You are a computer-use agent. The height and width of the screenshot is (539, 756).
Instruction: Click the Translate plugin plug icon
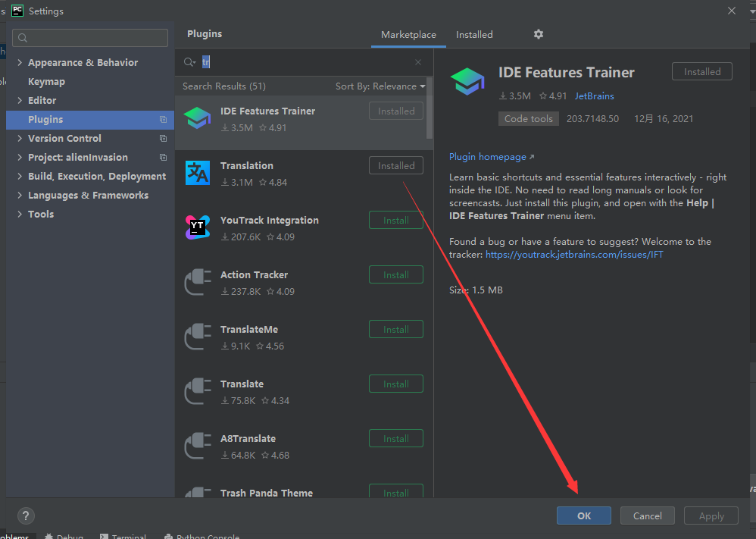[x=198, y=391]
